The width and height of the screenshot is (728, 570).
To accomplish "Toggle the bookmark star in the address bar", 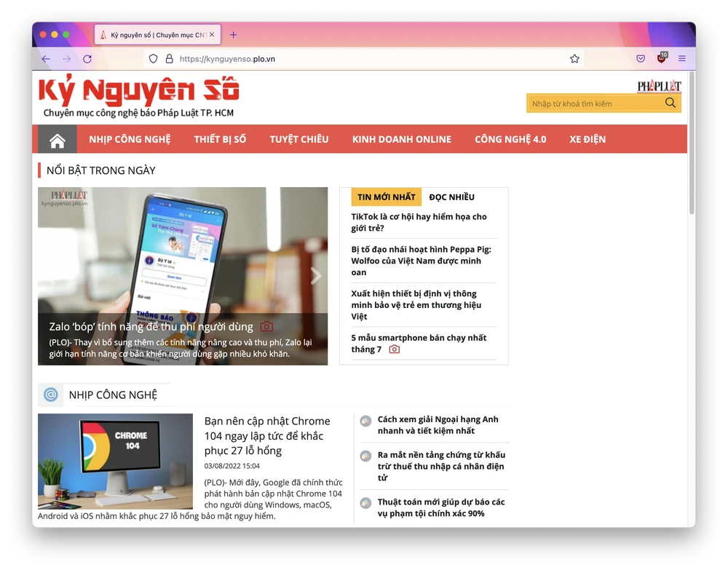I will [574, 59].
